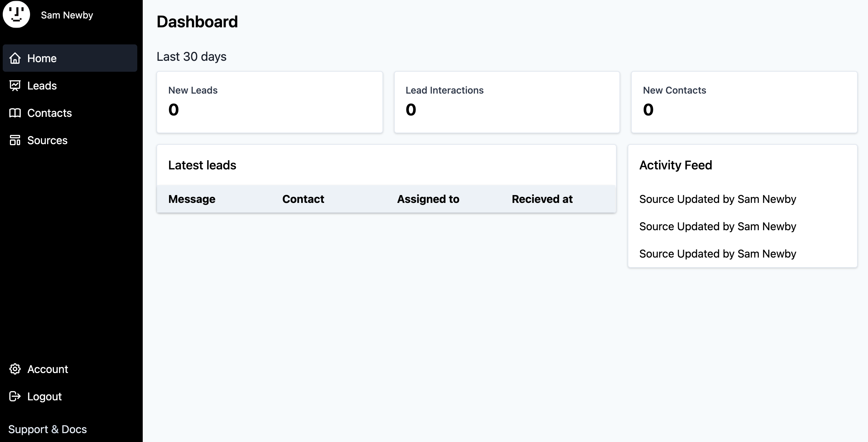Click the Account gear icon
Screen dimensions: 868x442
pos(15,369)
